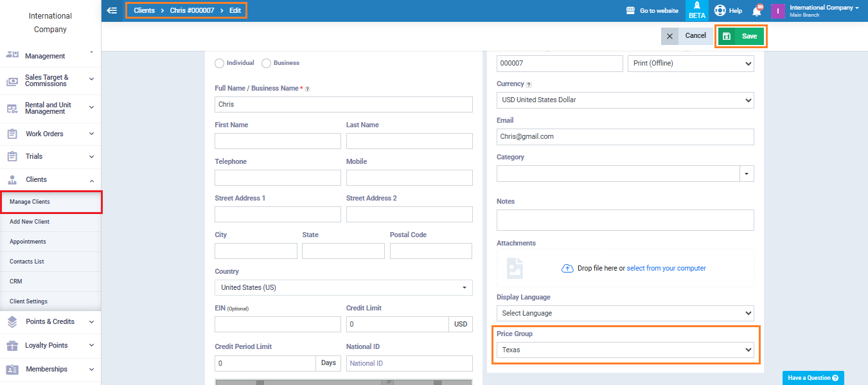The width and height of the screenshot is (868, 385).
Task: Open the notifications bell icon
Action: coord(756,11)
